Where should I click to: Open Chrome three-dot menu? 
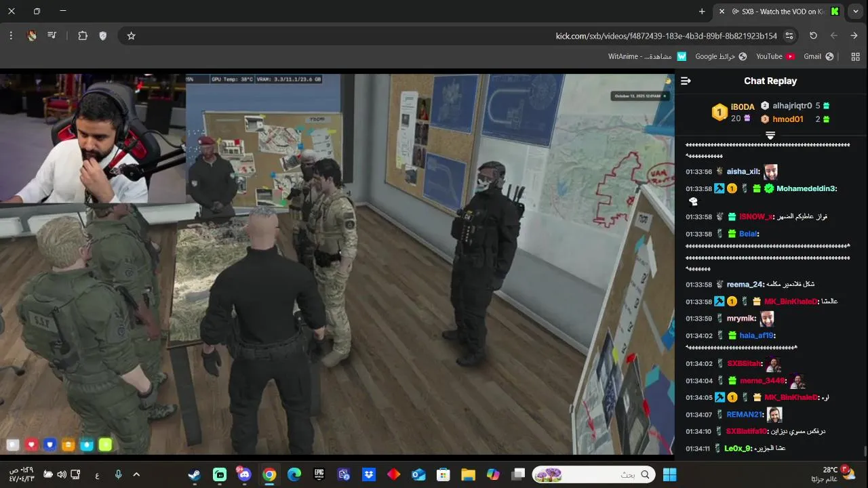click(x=11, y=36)
